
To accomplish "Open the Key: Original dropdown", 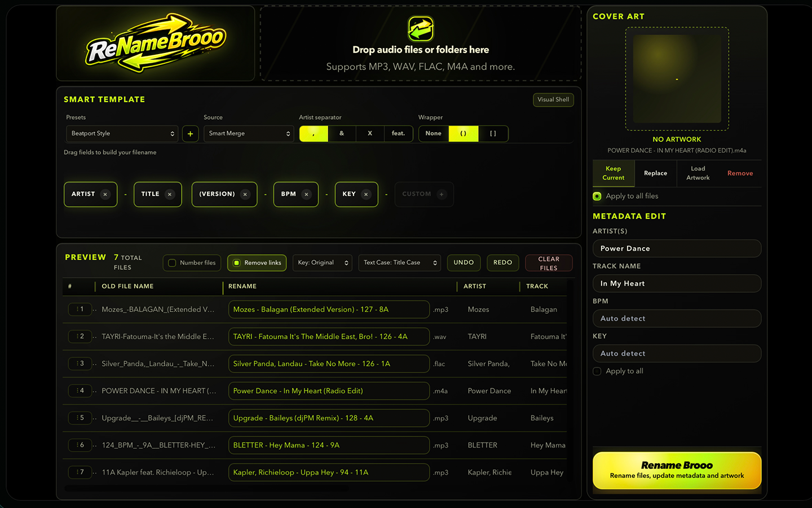I will (x=323, y=263).
